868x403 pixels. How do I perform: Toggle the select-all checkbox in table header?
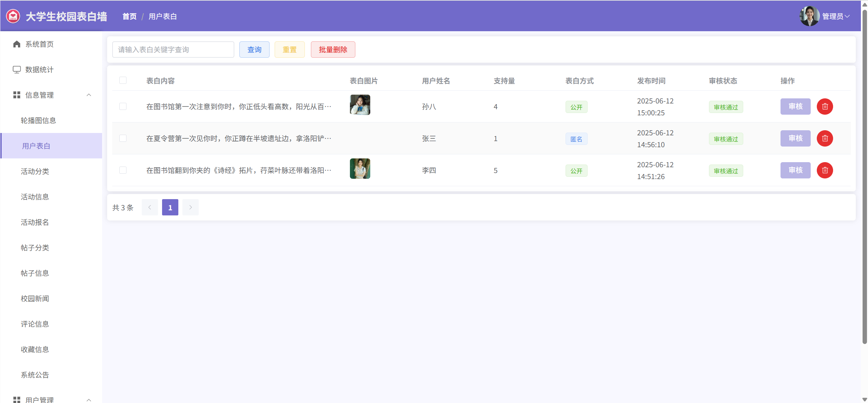click(x=123, y=80)
